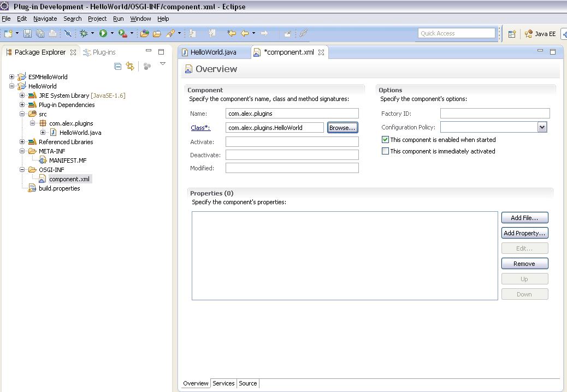Expand the ESMHelloWorld project
The image size is (567, 392).
(12, 76)
